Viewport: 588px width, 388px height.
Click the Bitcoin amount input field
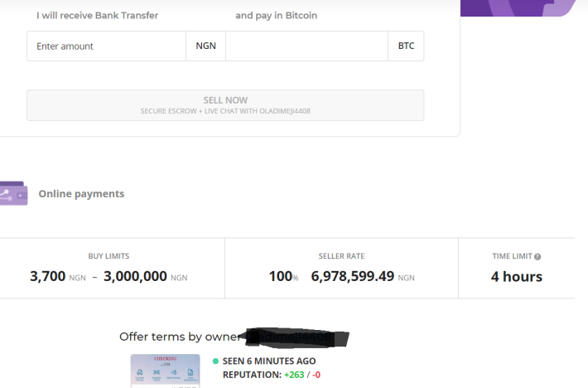306,46
